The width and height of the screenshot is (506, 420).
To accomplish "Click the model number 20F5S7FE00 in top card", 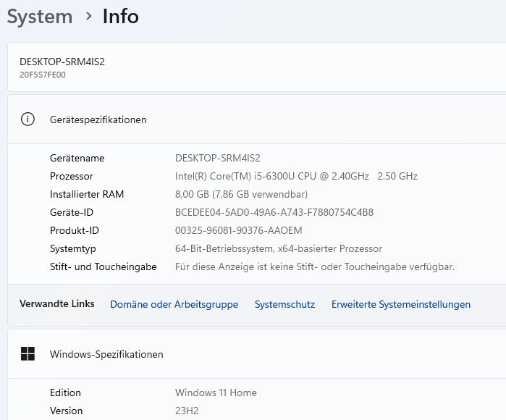I will 43,75.
